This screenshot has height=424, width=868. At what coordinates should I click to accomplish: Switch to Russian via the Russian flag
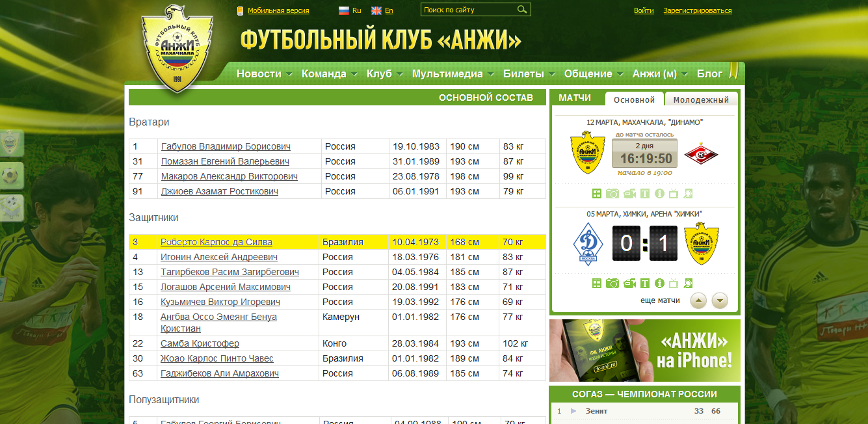point(344,10)
